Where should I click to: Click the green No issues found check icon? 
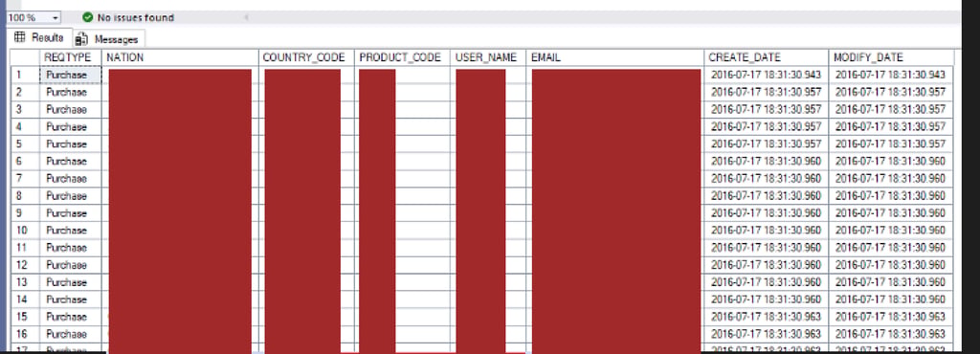tap(87, 17)
